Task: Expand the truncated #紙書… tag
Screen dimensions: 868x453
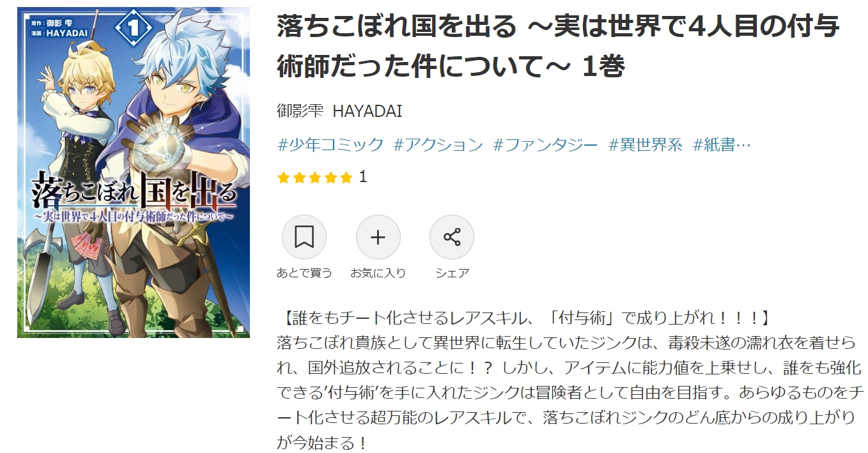Action: point(722,144)
